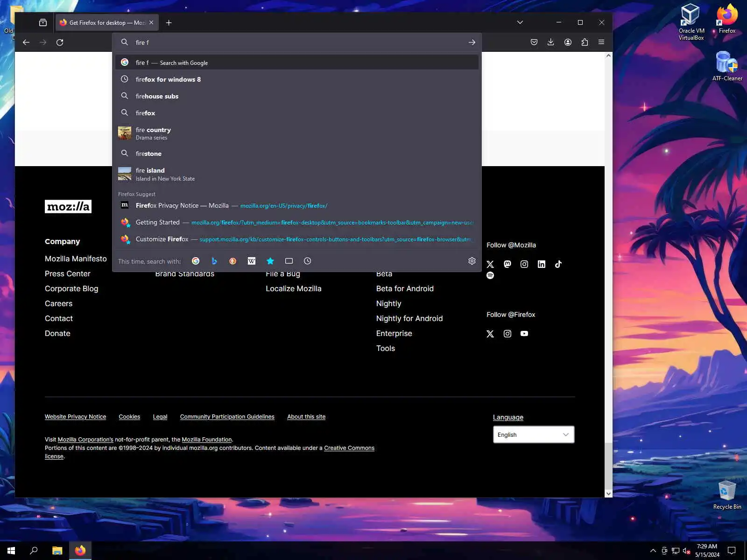Open the Extensions panel
This screenshot has height=560, width=747.
point(585,42)
